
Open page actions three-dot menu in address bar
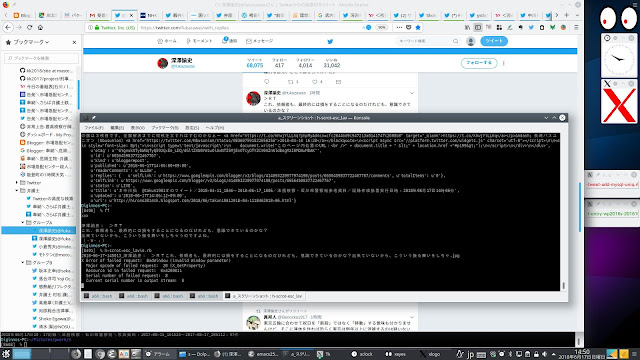[x=399, y=27]
